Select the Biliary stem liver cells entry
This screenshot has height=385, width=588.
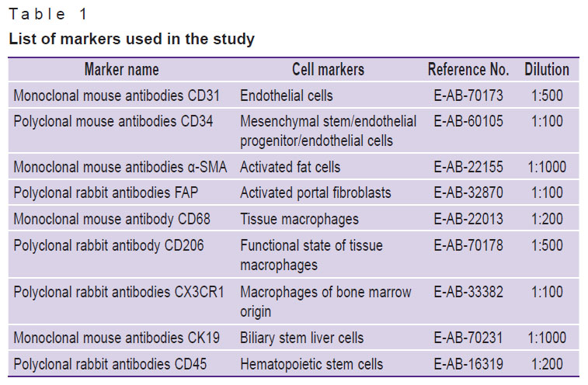[x=302, y=338]
